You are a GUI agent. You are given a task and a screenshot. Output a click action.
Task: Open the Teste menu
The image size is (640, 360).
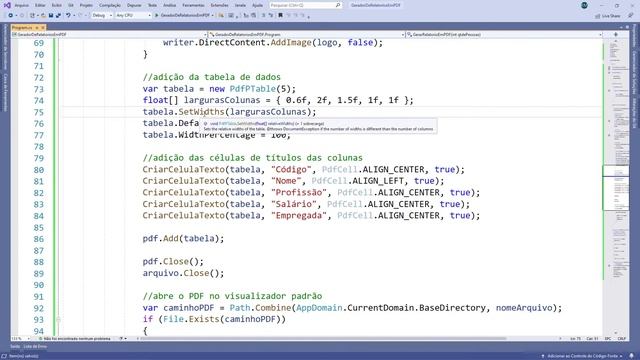pos(152,5)
